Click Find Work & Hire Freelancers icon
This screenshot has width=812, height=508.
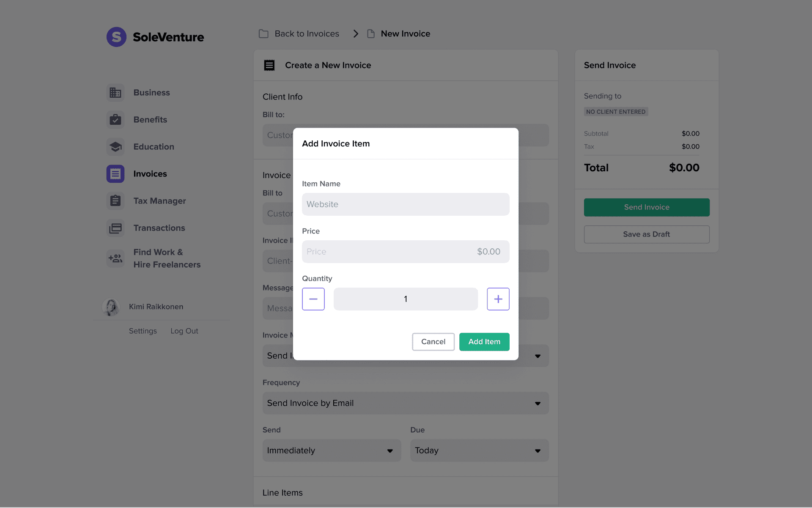[x=115, y=258]
